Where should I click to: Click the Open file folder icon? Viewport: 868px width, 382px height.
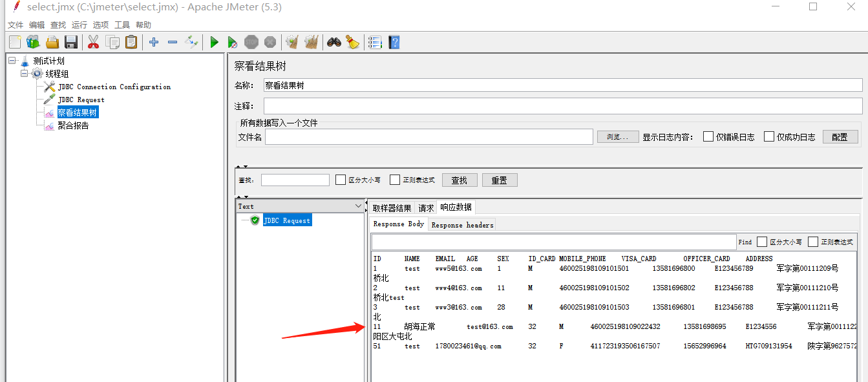pyautogui.click(x=52, y=42)
